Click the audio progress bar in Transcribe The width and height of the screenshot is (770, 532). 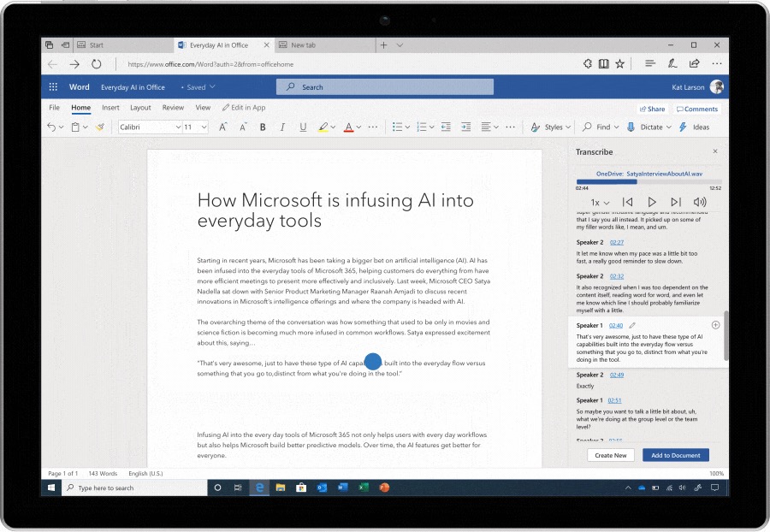pos(649,181)
